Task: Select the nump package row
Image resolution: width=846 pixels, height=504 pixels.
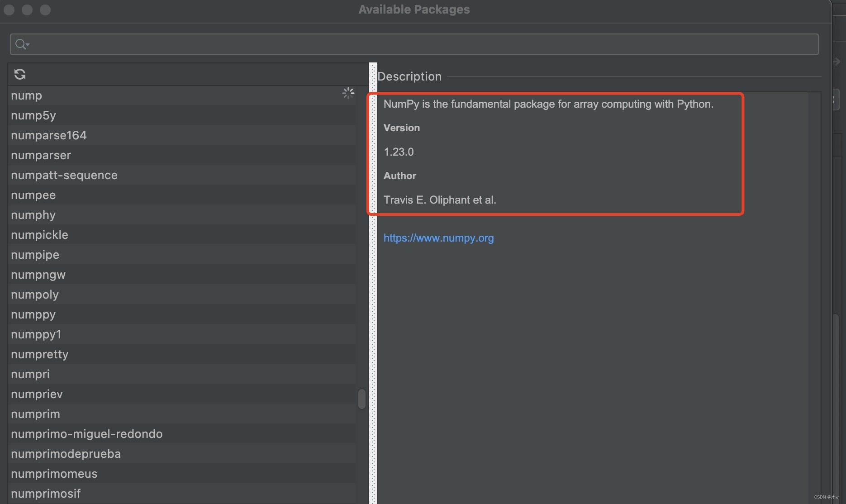Action: click(x=182, y=95)
